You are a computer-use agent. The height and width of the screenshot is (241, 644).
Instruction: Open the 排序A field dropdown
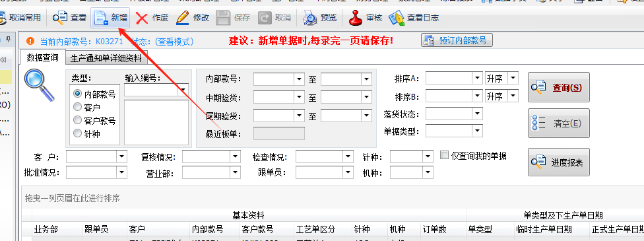[x=477, y=77]
